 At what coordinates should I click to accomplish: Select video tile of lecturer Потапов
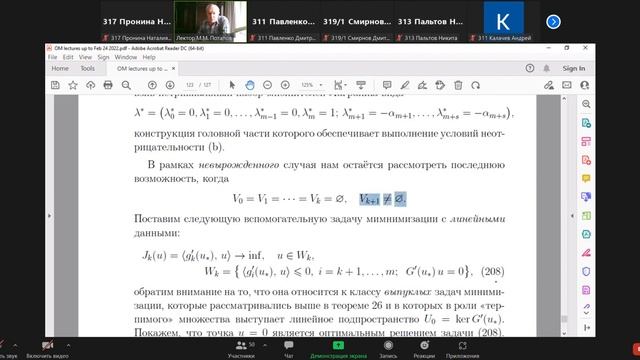(x=210, y=21)
